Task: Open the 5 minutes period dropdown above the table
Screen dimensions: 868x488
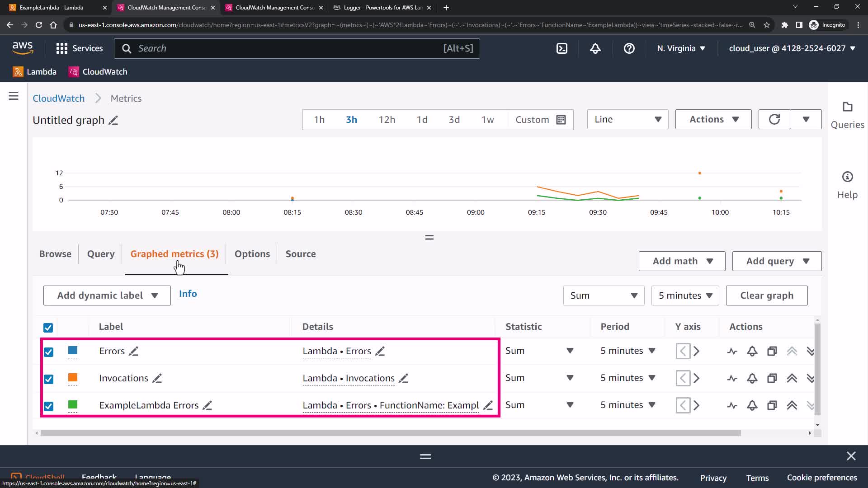Action: point(685,296)
